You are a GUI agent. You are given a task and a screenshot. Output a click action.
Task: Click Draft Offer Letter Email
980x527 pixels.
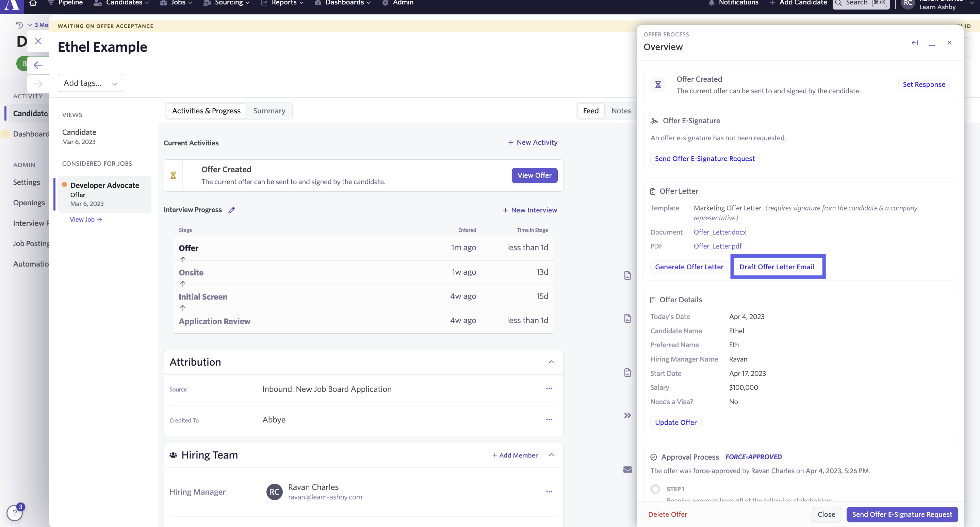point(777,267)
